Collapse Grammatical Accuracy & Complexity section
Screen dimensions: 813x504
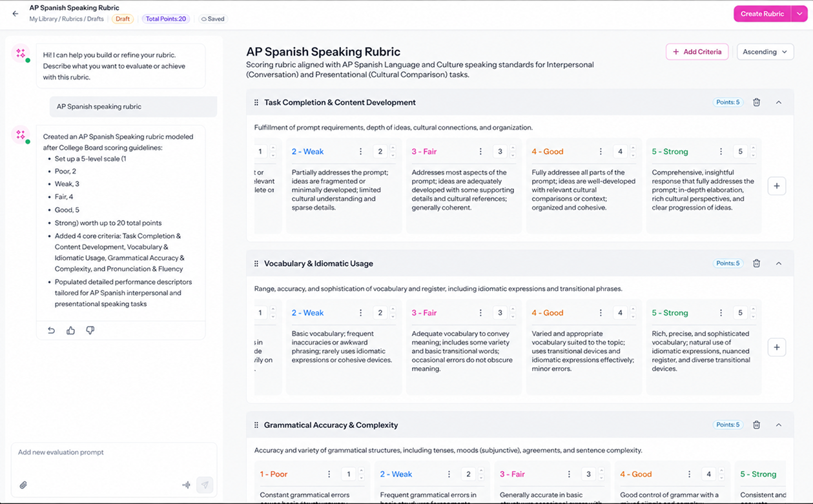click(779, 425)
